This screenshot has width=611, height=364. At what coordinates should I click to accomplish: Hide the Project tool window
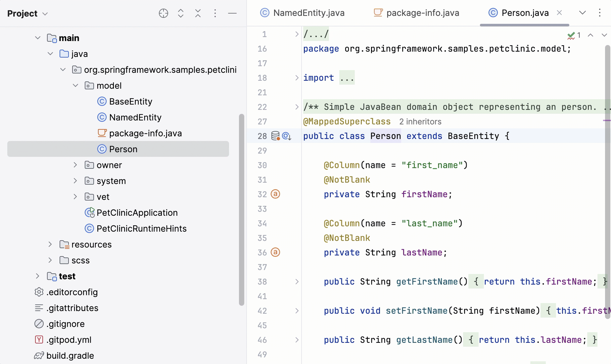pos(232,13)
